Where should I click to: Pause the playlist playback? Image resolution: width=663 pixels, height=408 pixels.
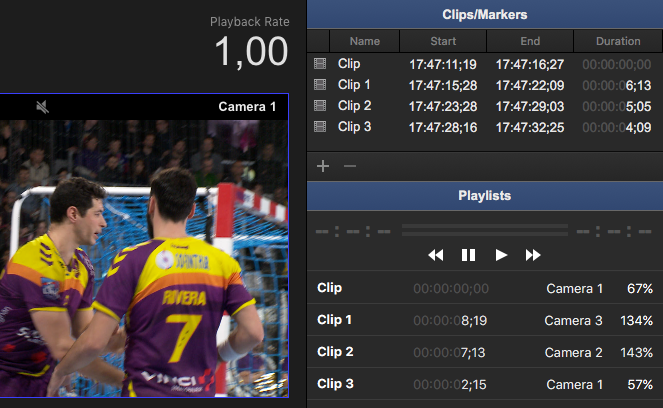pos(468,255)
